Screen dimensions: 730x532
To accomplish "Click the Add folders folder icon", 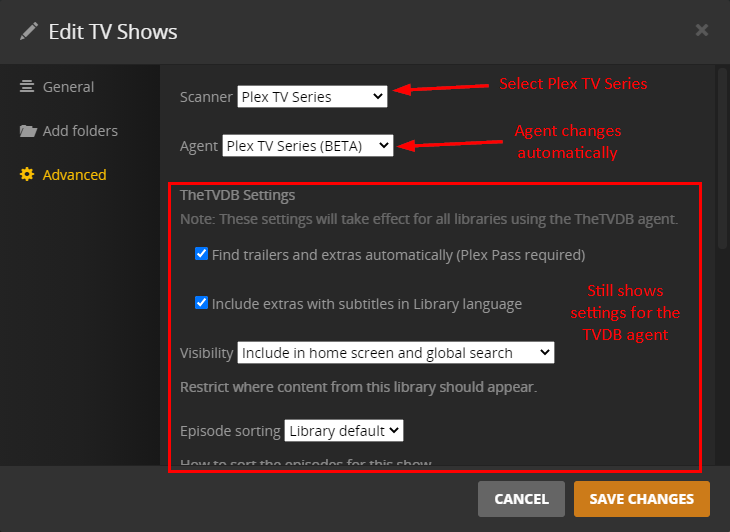I will [28, 131].
